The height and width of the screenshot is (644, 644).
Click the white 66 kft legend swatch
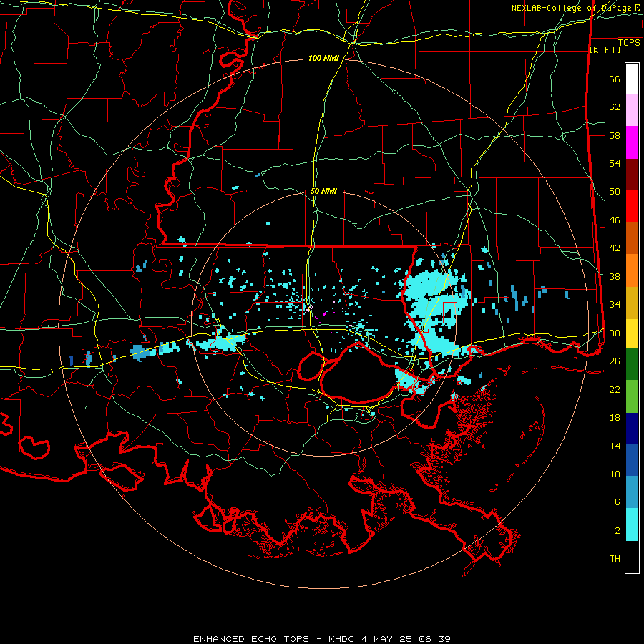tap(632, 79)
